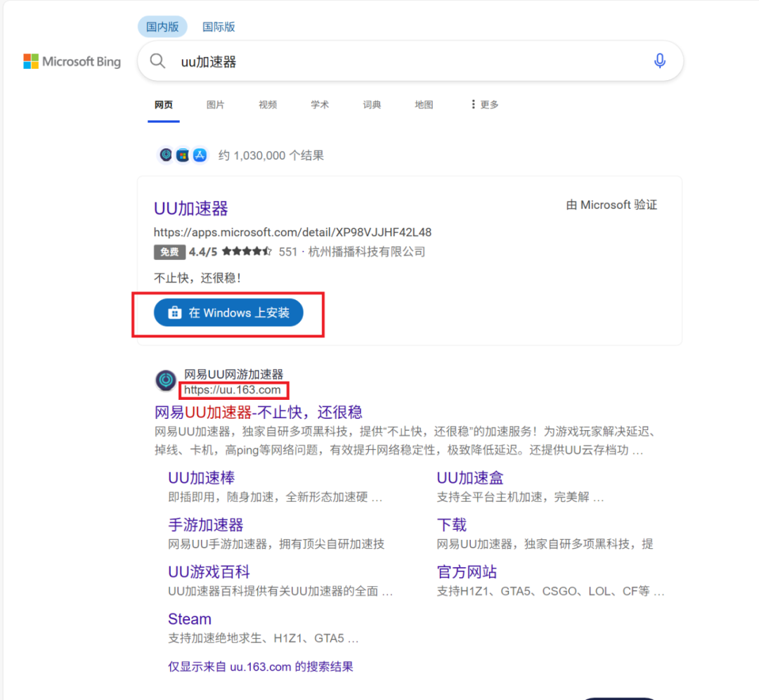The height and width of the screenshot is (700, 759).
Task: Open the apps.microsoft.com detail URL
Action: click(292, 233)
